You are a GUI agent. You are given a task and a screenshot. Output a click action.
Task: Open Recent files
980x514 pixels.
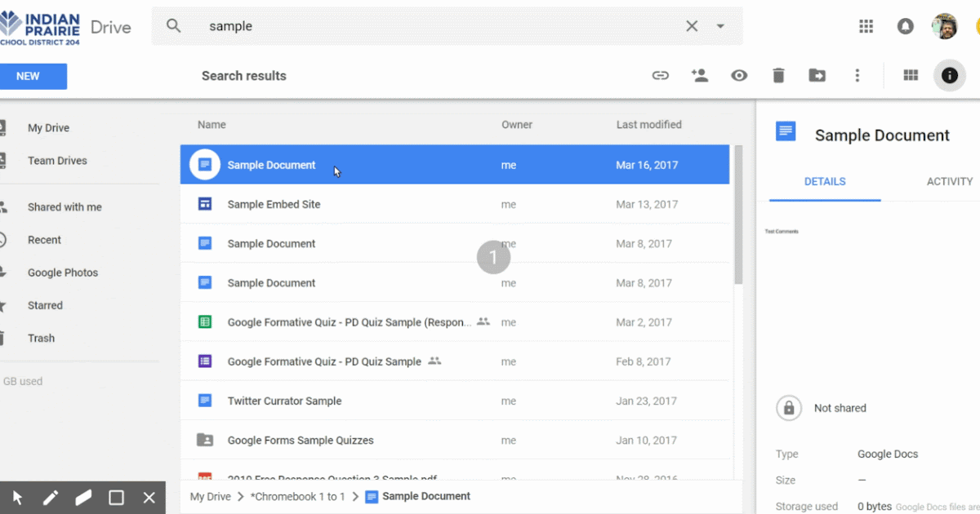pos(44,240)
